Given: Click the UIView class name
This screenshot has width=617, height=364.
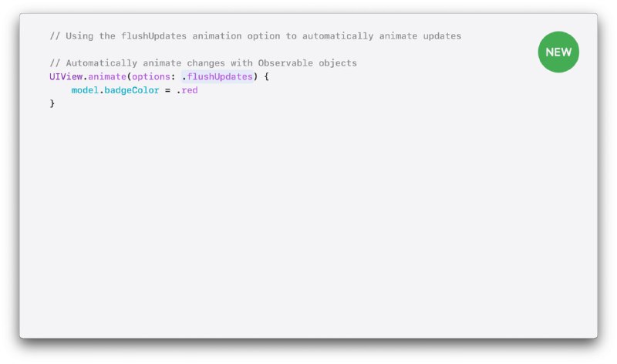Looking at the screenshot, I should pos(66,76).
